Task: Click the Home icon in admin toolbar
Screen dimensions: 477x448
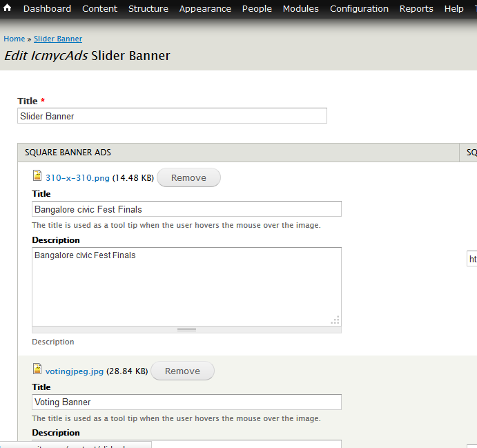Action: [x=8, y=8]
